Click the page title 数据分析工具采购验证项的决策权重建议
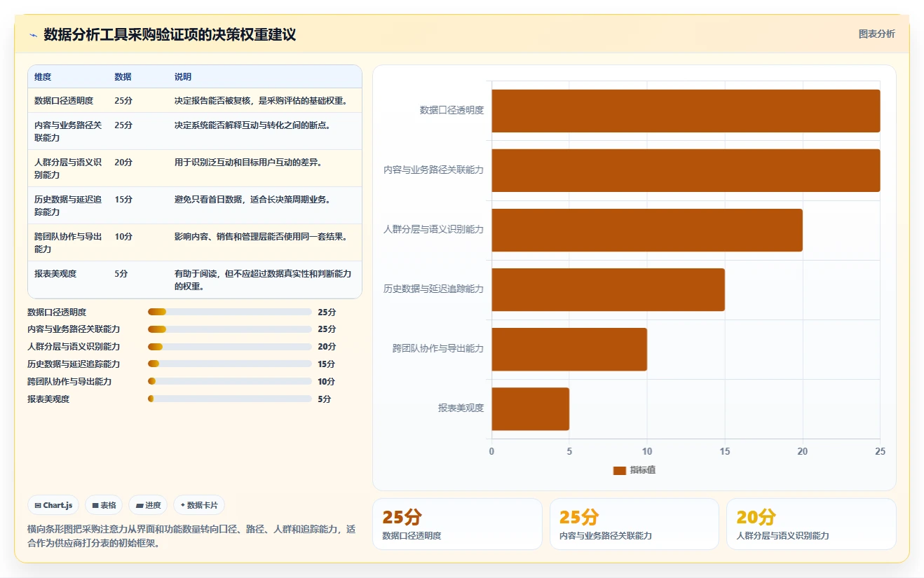The image size is (924, 578). pos(170,35)
